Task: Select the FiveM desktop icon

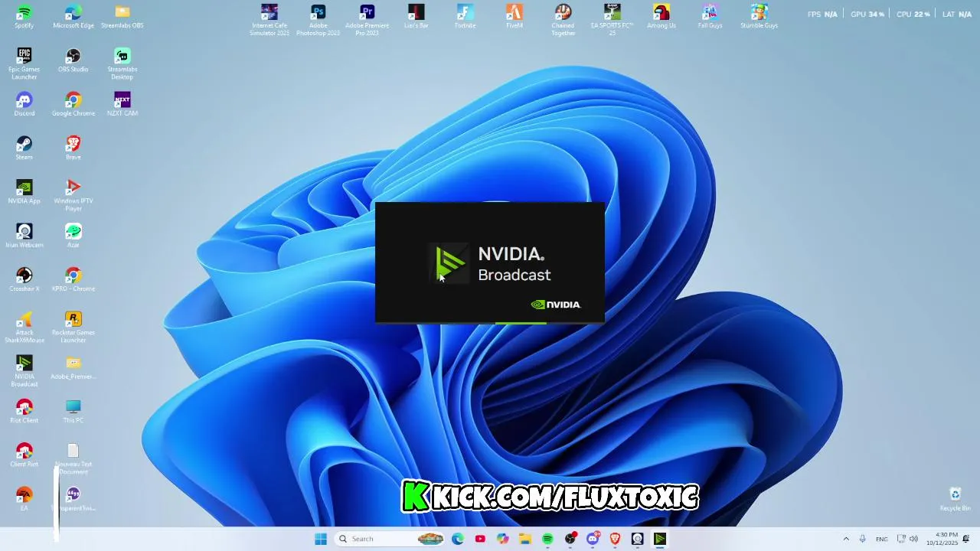Action: coord(514,17)
